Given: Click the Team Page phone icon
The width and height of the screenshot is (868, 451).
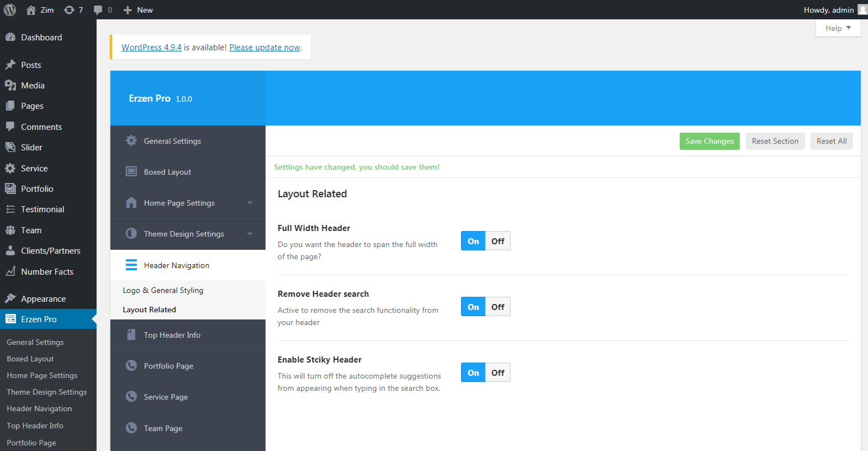Looking at the screenshot, I should pyautogui.click(x=131, y=428).
